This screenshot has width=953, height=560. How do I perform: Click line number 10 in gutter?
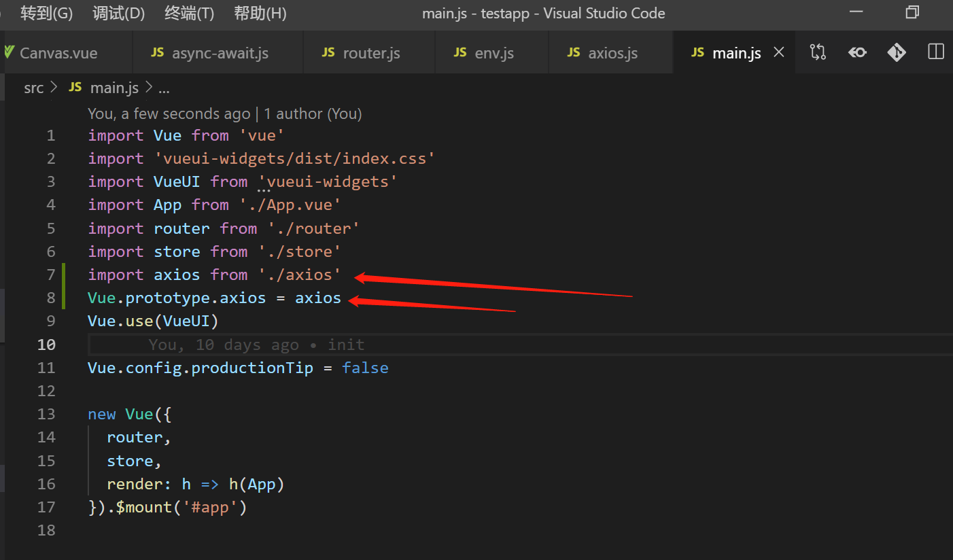(x=46, y=345)
